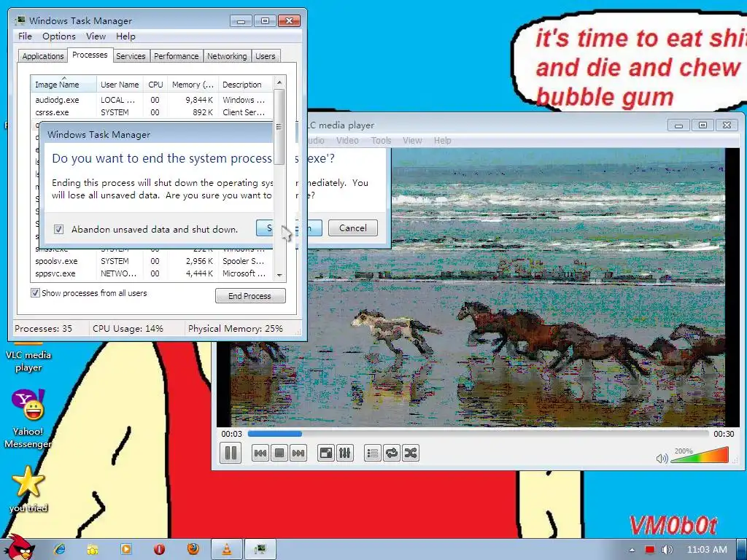Pause the VLC video playback
Screen dimensions: 747x560
coord(231,453)
